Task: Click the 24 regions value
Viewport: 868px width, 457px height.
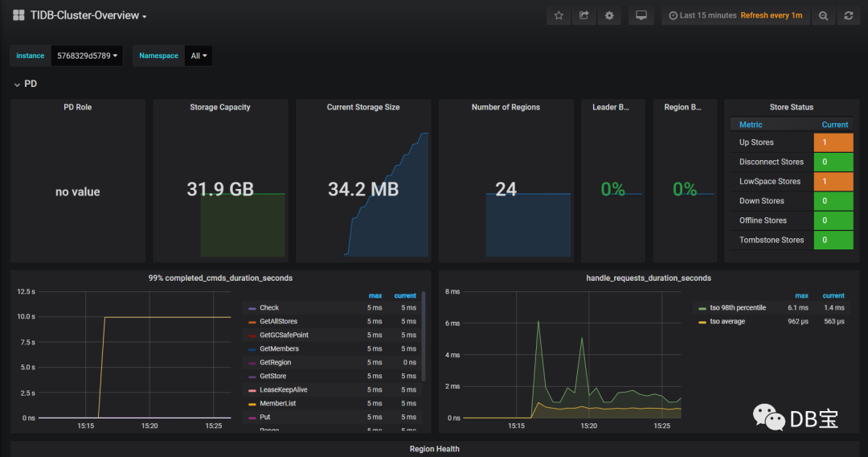Action: [506, 189]
